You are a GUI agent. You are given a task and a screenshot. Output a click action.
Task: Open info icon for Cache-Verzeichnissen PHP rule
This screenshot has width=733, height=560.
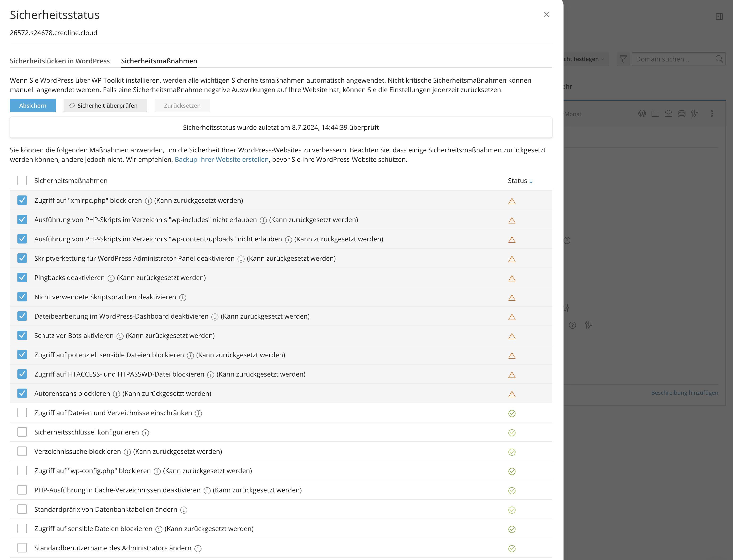click(x=207, y=491)
